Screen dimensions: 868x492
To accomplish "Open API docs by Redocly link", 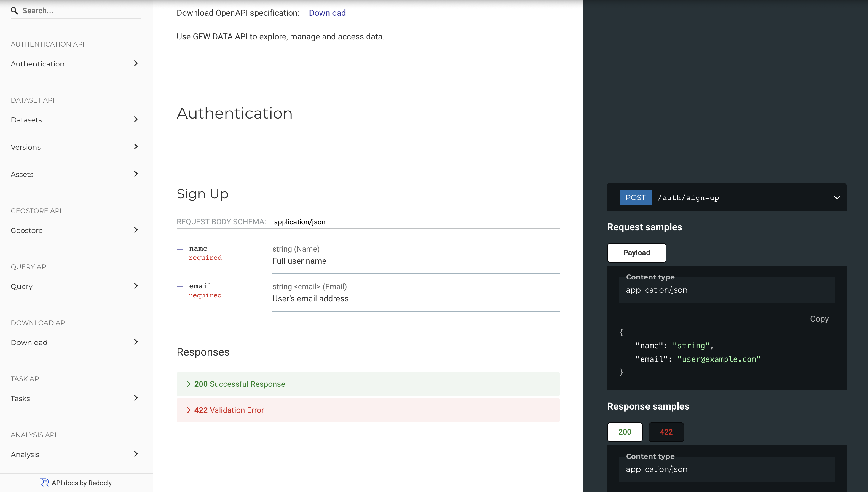I will click(82, 483).
